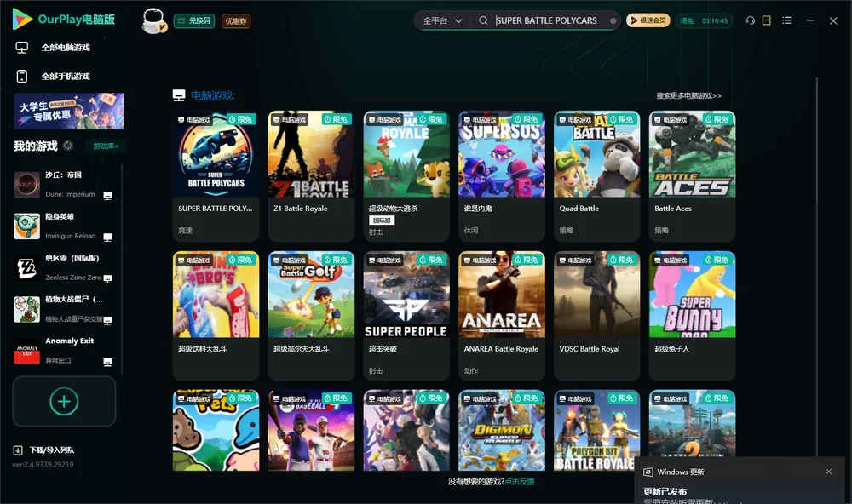Open the Baseball game card

pos(311,430)
